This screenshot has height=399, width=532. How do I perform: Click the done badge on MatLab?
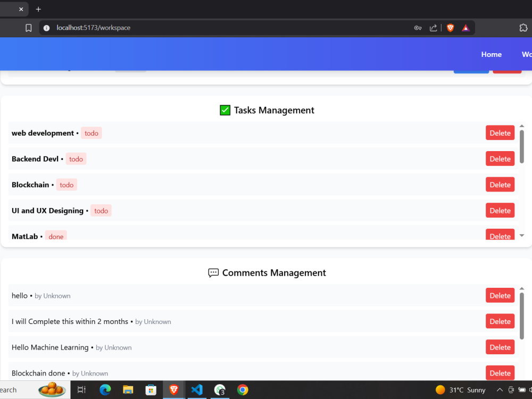(x=56, y=236)
